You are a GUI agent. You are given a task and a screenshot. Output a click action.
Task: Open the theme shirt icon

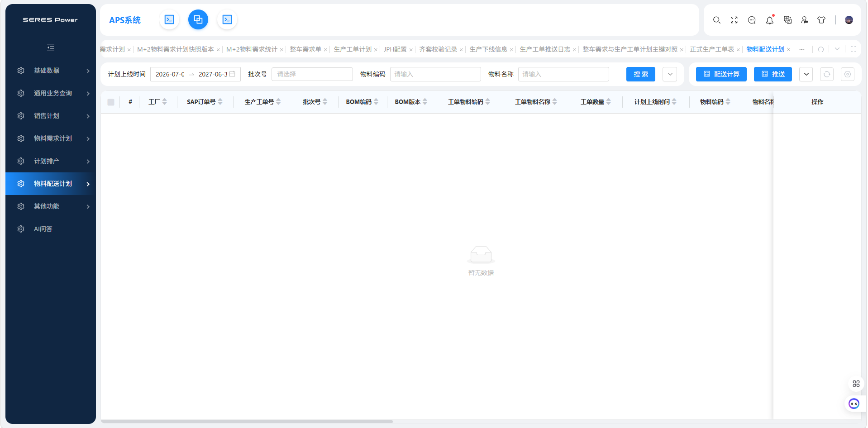point(821,20)
